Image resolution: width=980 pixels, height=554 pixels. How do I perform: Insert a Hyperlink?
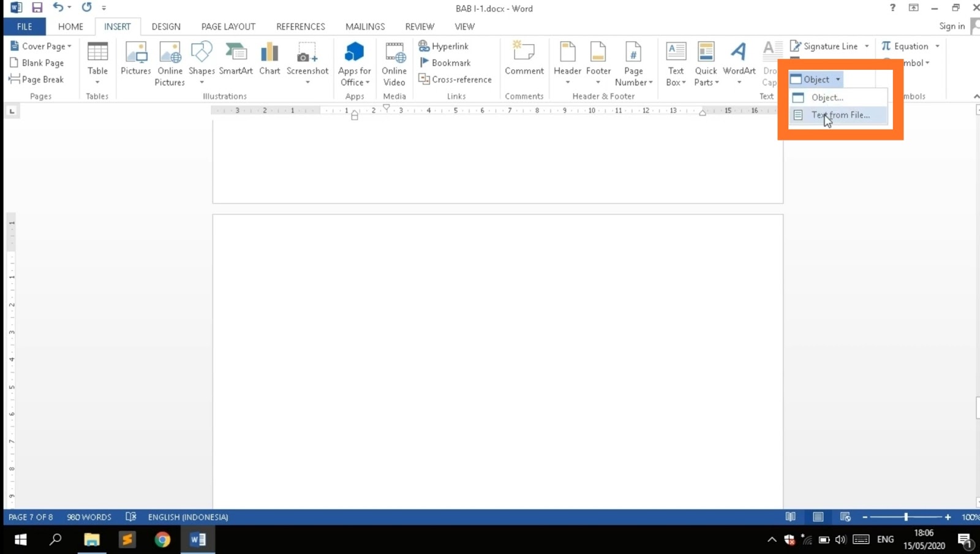tap(443, 46)
